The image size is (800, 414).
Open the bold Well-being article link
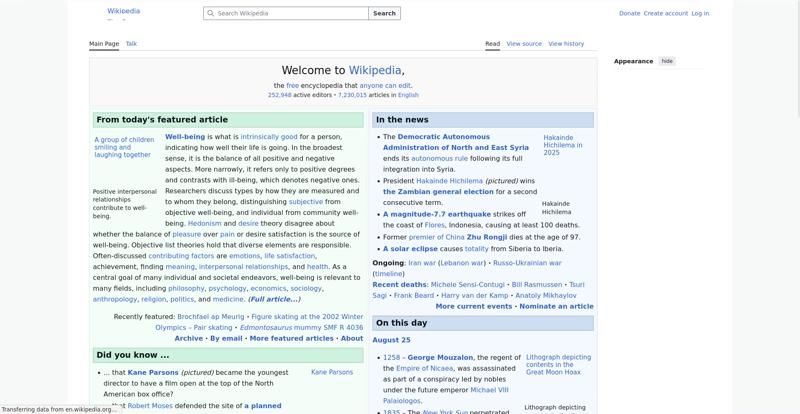click(x=185, y=137)
